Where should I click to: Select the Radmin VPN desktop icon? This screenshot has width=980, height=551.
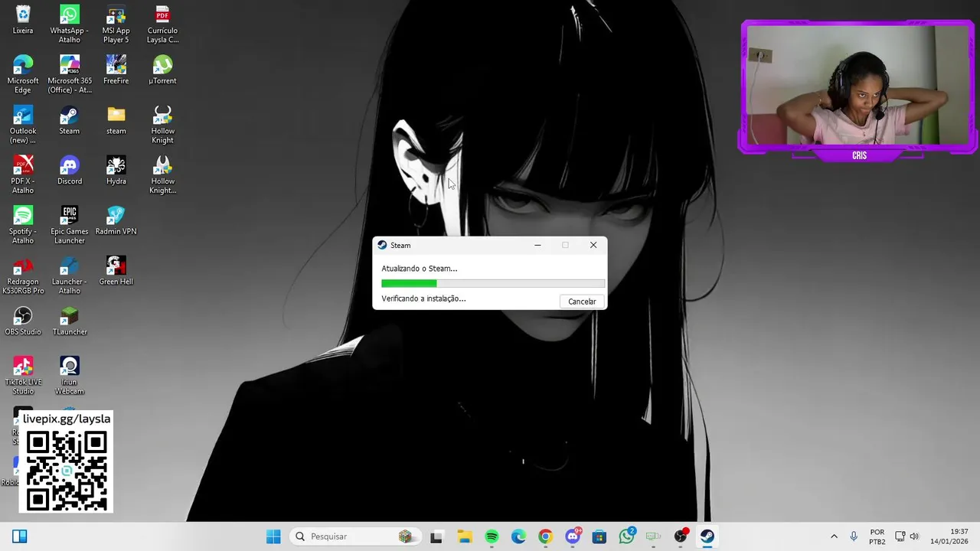(116, 220)
